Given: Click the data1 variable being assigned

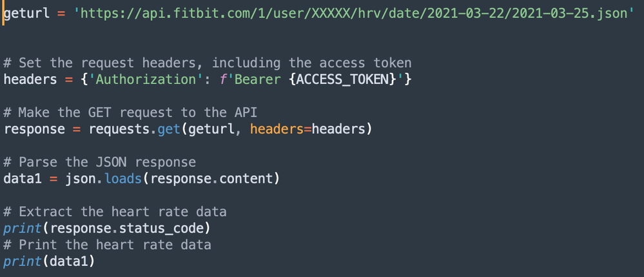Looking at the screenshot, I should tap(23, 179).
